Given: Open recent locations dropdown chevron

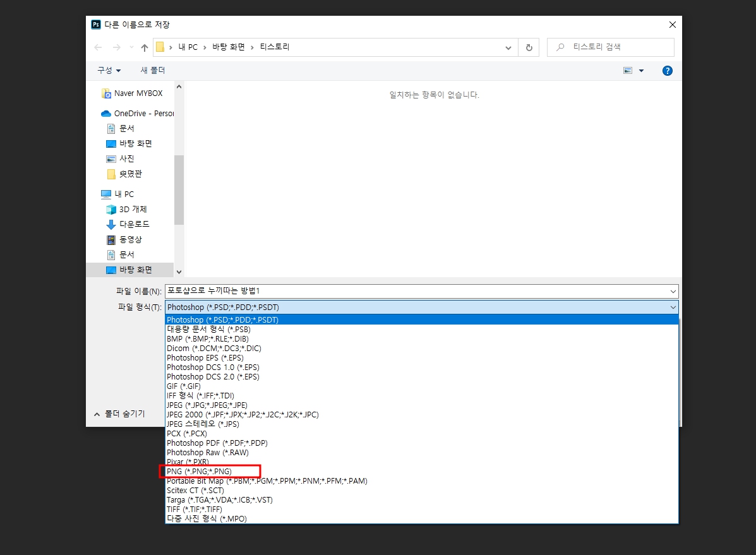Looking at the screenshot, I should coord(131,47).
